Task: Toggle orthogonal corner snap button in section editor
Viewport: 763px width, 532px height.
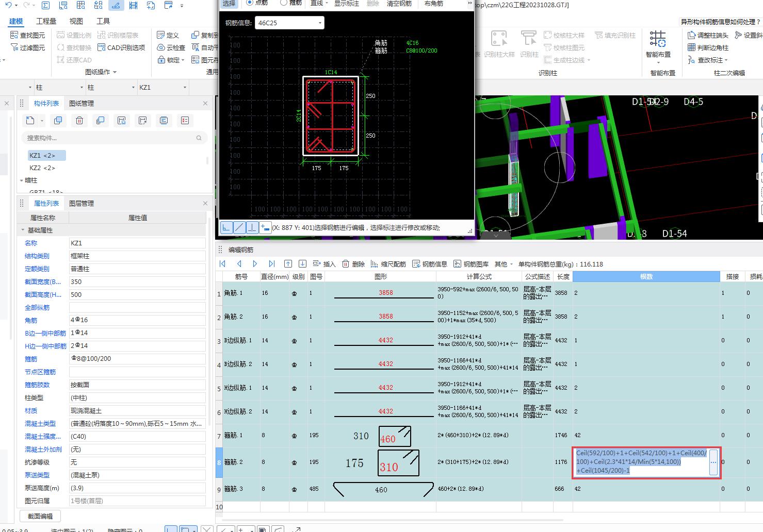Action: coord(226,227)
